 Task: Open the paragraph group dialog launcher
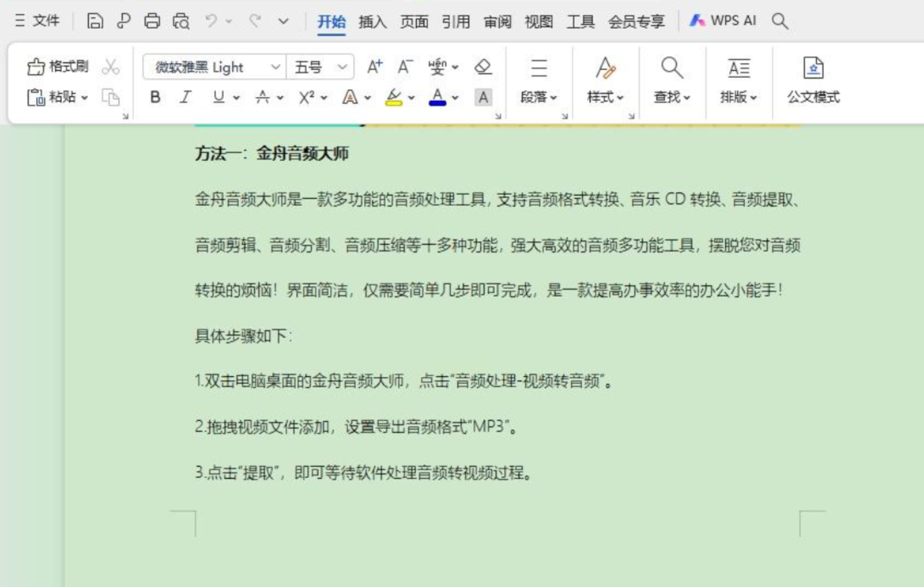click(565, 115)
